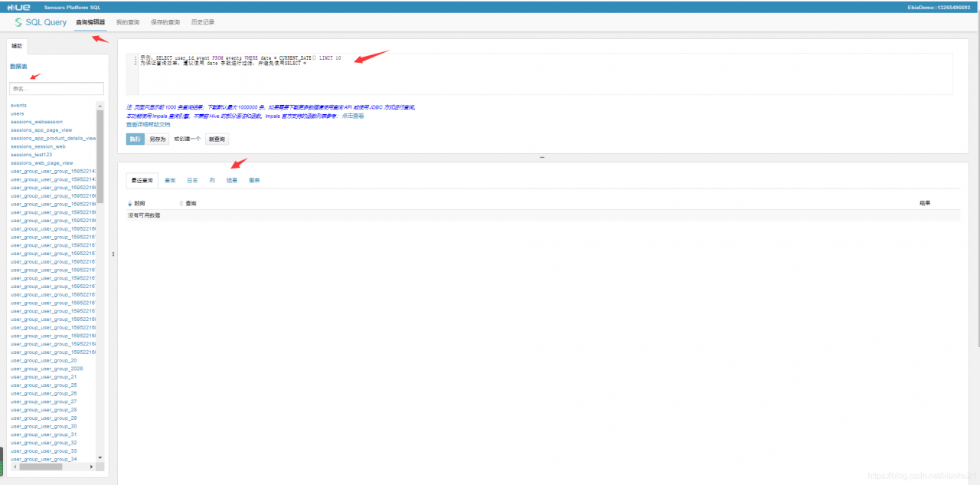Click the Sensors Platform SQL title text
This screenshot has width=980, height=485.
pos(70,6)
